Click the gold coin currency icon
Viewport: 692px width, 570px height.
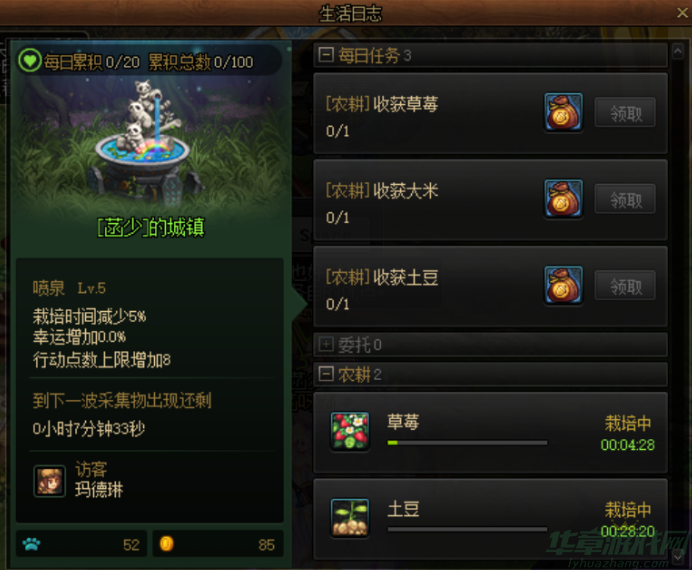pyautogui.click(x=166, y=544)
